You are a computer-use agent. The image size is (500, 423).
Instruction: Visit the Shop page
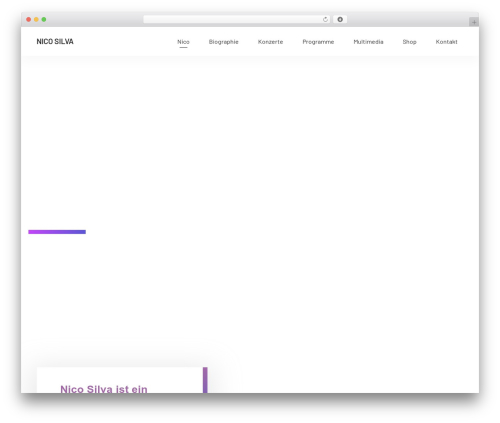[410, 42]
